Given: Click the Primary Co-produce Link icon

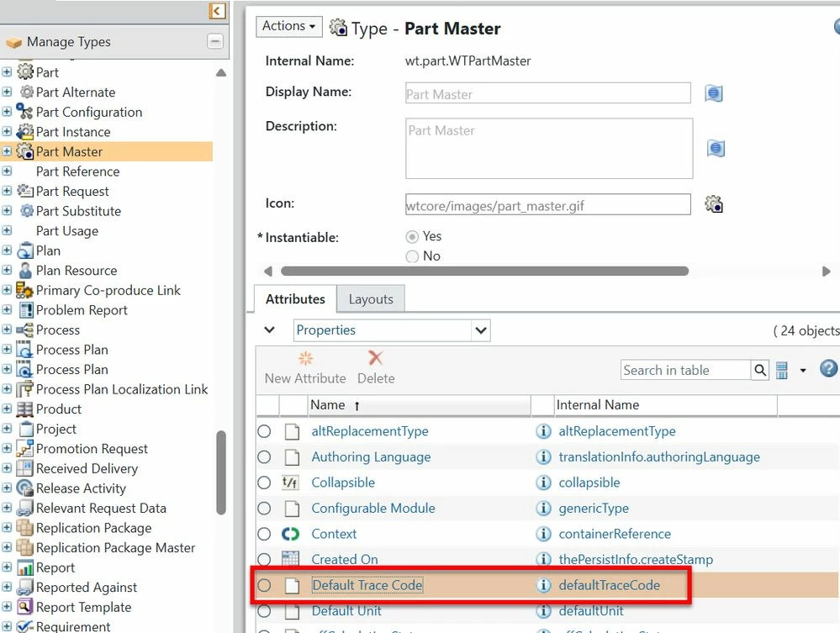Looking at the screenshot, I should (24, 290).
